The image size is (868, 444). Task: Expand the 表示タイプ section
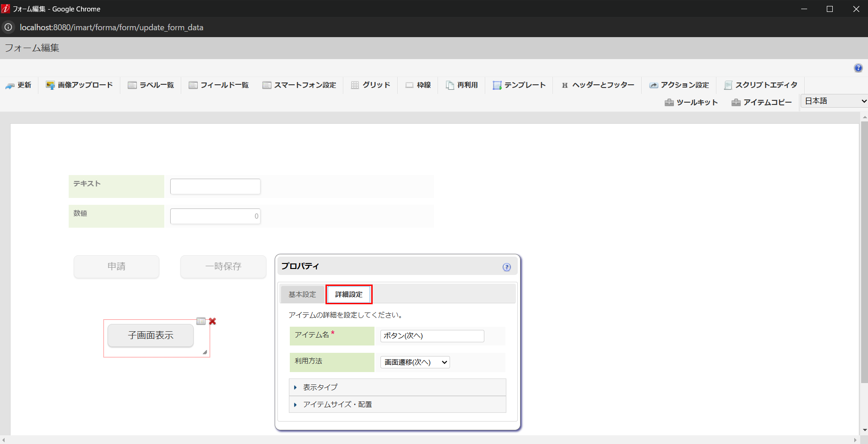pyautogui.click(x=319, y=387)
